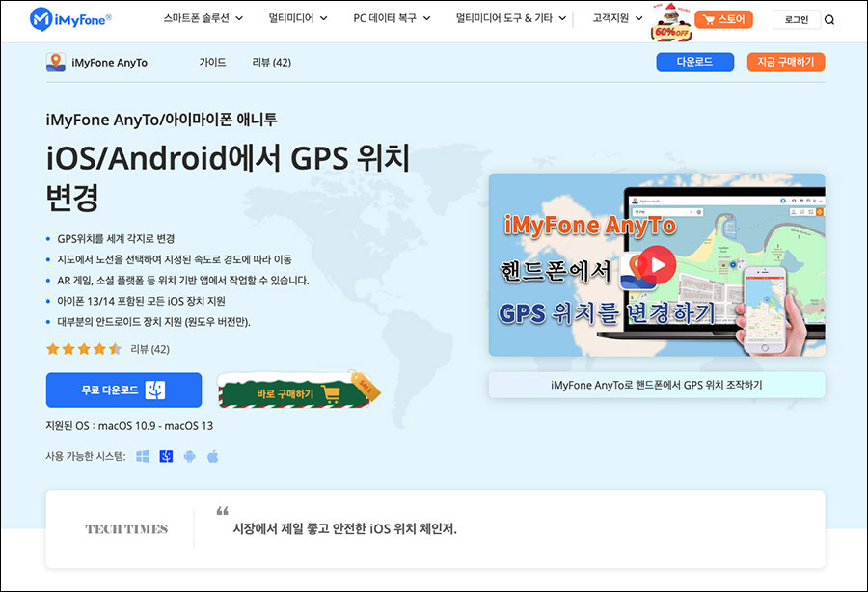This screenshot has width=868, height=592.
Task: Select the Android system icon
Action: [189, 456]
